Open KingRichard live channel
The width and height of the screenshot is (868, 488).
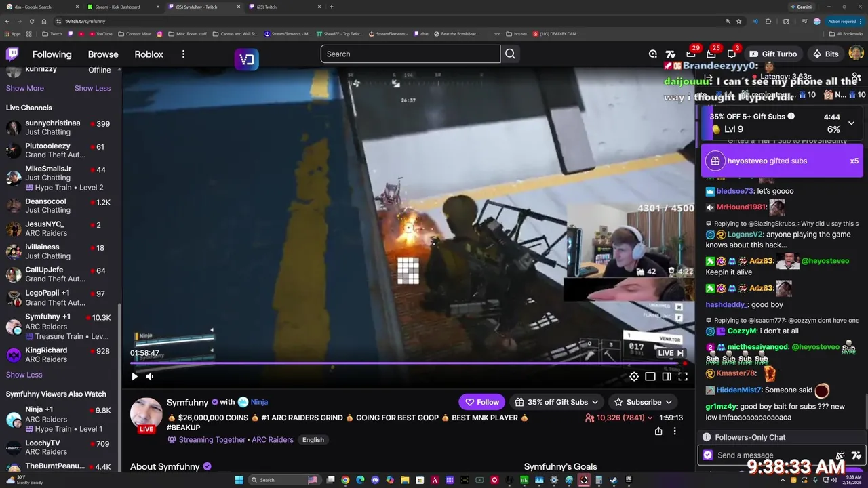pyautogui.click(x=60, y=354)
